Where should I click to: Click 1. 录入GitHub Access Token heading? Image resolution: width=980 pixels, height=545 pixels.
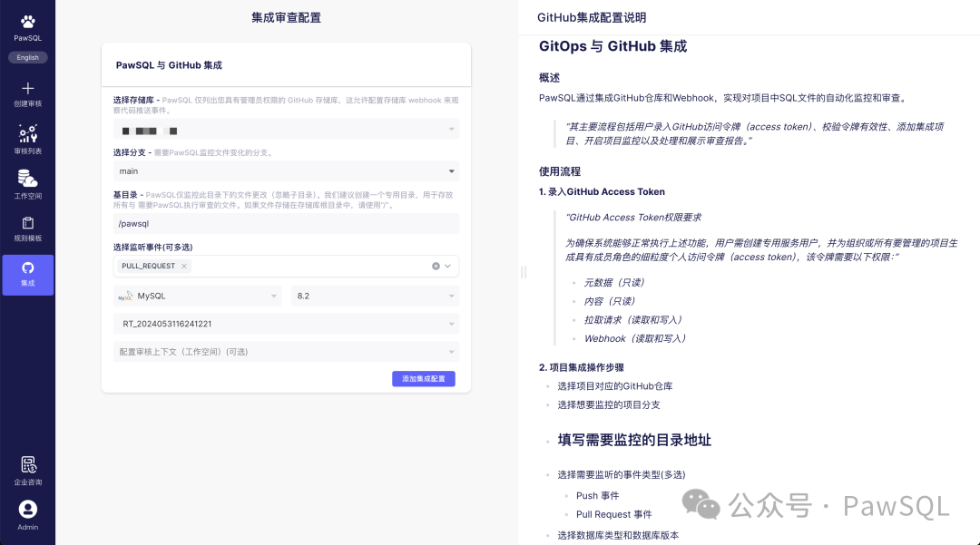pyautogui.click(x=602, y=191)
